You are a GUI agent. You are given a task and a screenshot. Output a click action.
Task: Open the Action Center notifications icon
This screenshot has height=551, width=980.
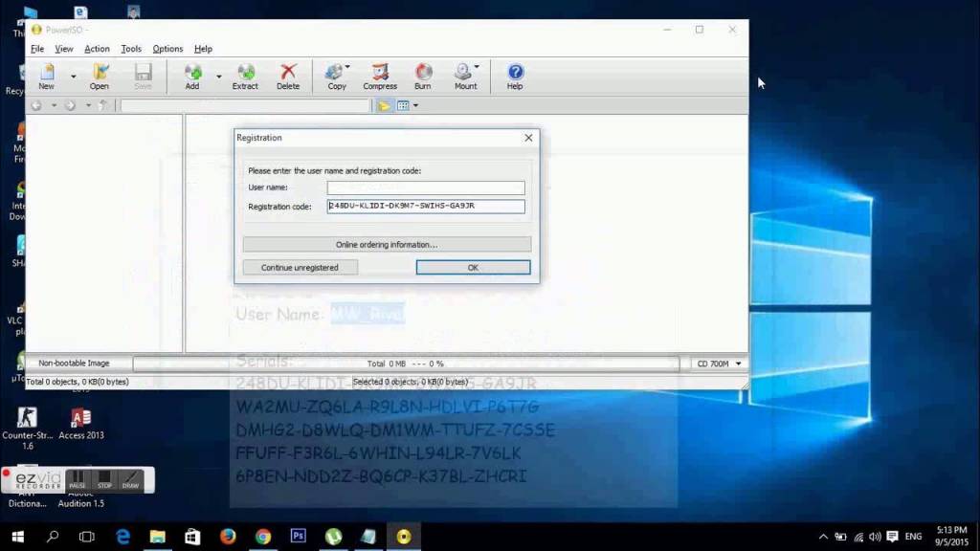click(893, 537)
